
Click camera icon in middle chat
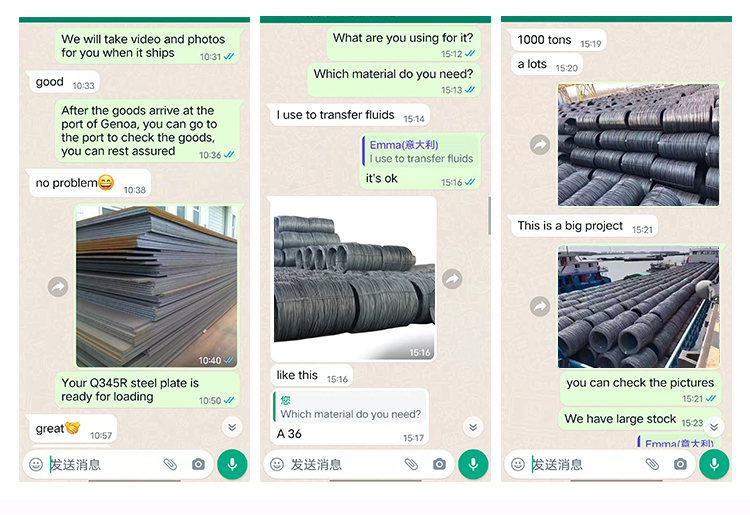coord(439,464)
